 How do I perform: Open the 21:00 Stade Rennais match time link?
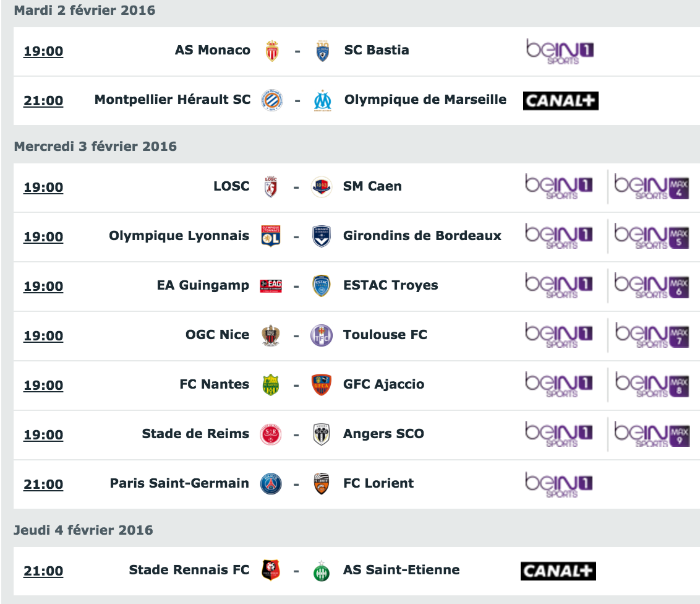43,571
